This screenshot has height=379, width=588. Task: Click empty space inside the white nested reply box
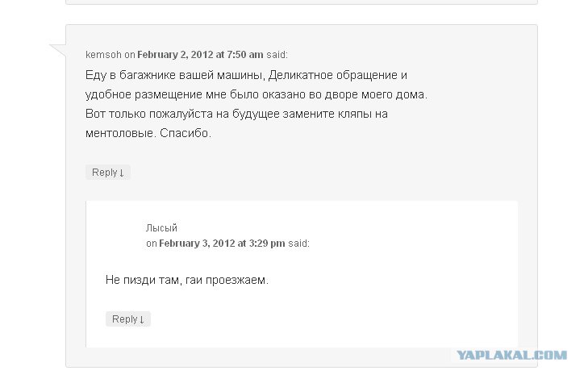[394, 293]
